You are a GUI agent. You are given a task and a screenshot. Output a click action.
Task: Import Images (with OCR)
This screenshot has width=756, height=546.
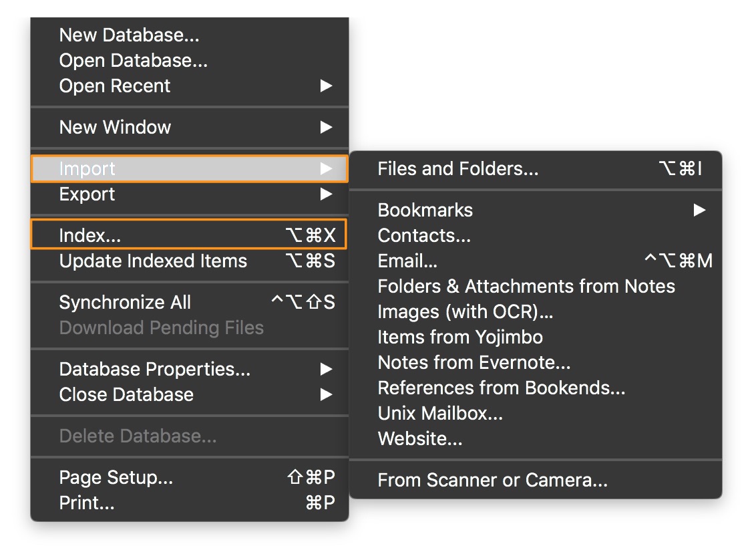[x=465, y=312]
